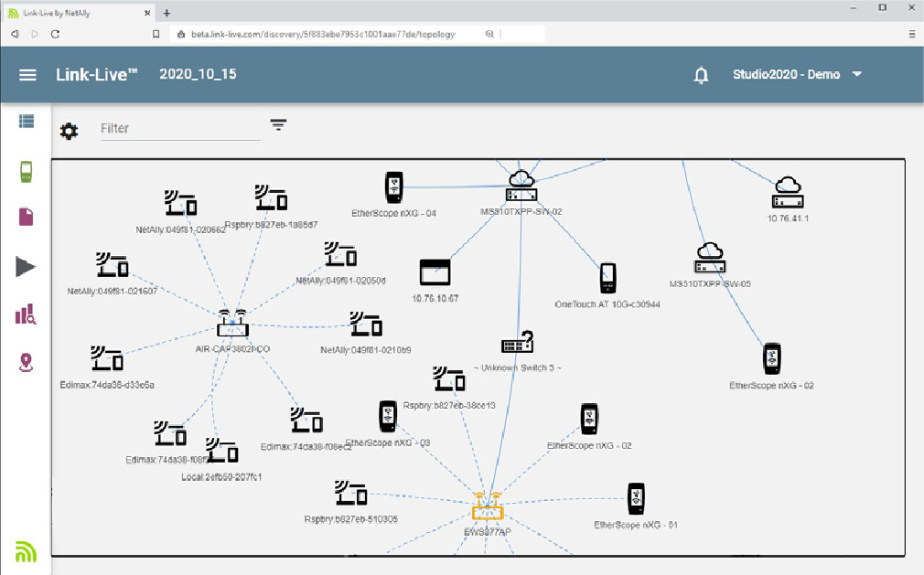Open the hamburger navigation menu
This screenshot has width=924, height=575.
pos(27,75)
